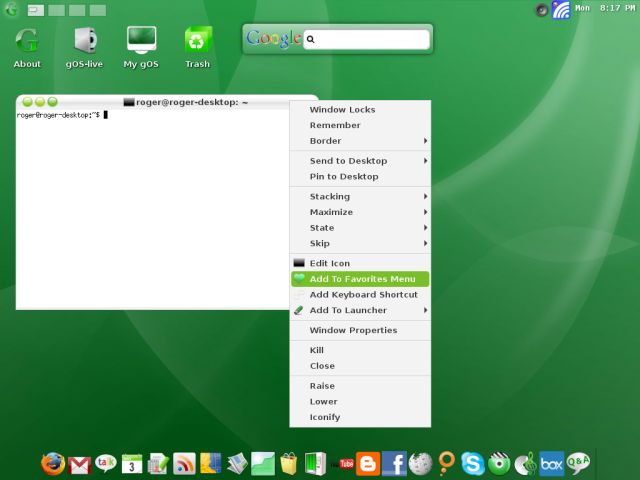
Task: Open the Calendar dock icon
Action: coord(132,464)
